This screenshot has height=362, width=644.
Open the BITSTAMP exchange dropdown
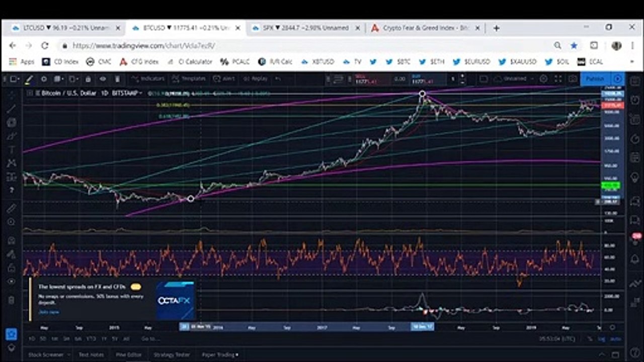126,93
